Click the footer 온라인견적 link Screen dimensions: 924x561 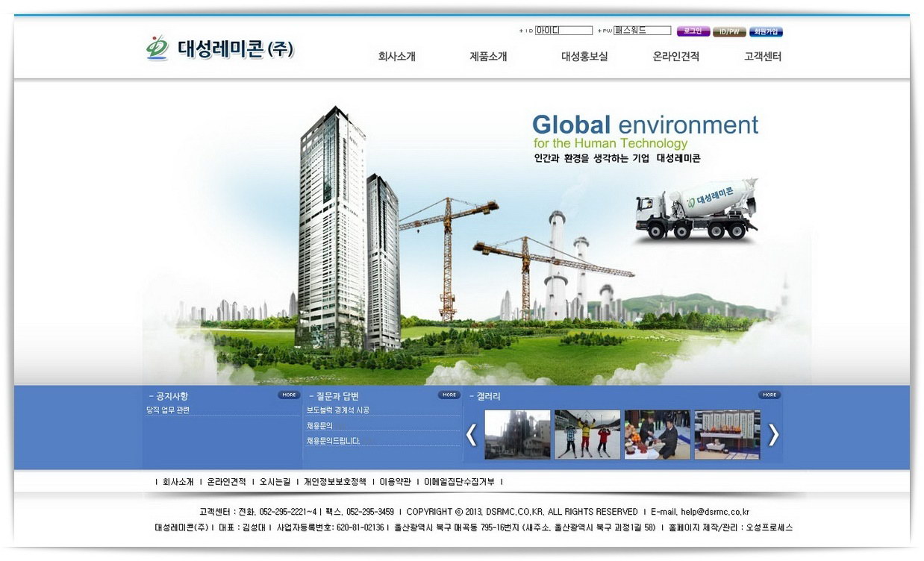coord(226,482)
